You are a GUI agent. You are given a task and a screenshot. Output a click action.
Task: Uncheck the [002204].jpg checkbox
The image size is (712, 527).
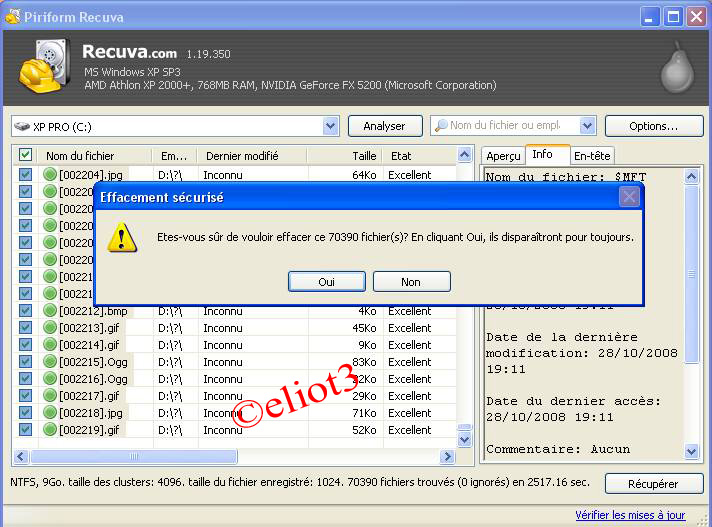tap(25, 174)
